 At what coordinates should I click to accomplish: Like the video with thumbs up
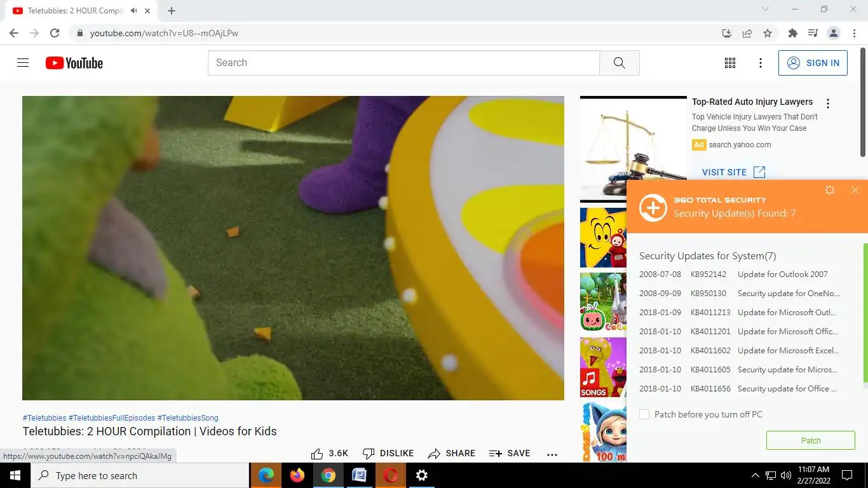coord(330,454)
